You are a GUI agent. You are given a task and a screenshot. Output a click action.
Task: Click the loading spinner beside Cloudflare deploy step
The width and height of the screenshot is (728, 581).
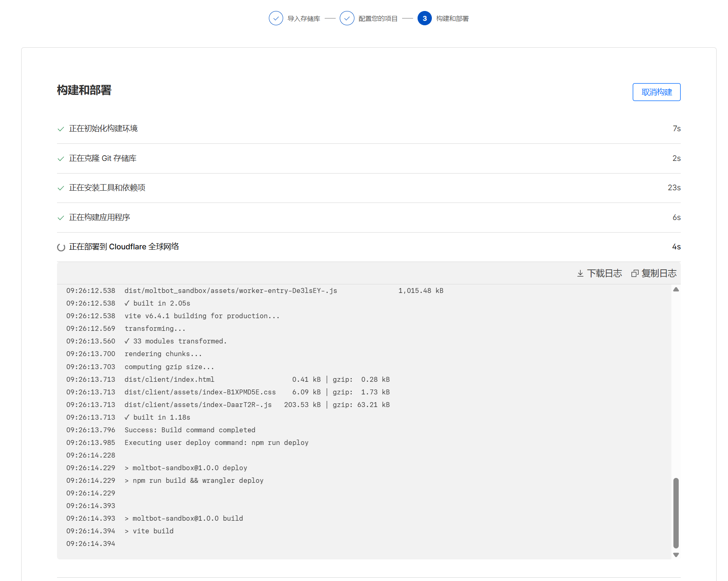pyautogui.click(x=61, y=247)
